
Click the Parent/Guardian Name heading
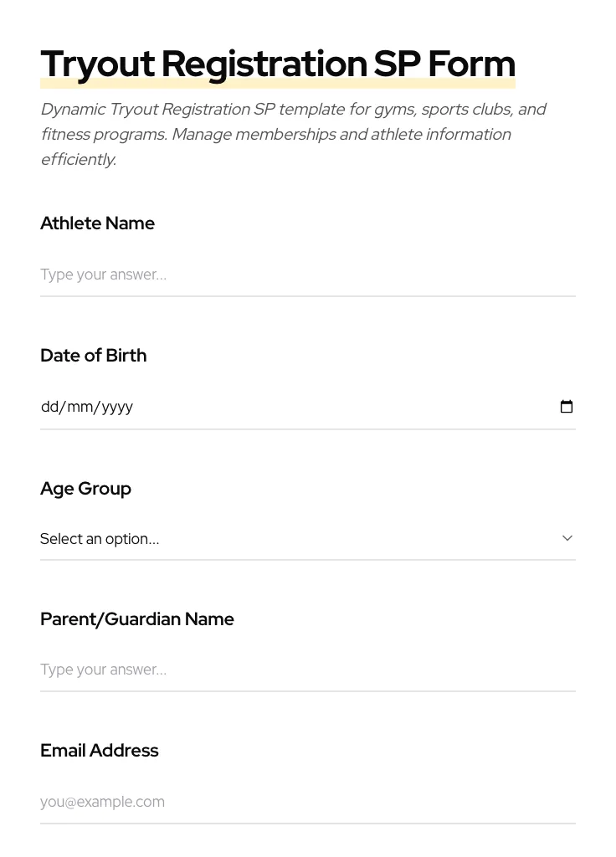click(137, 618)
